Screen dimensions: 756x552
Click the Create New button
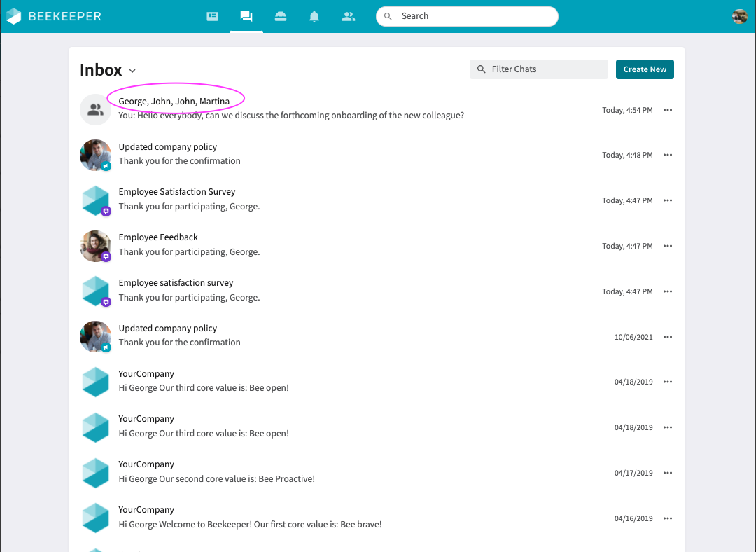pyautogui.click(x=645, y=69)
